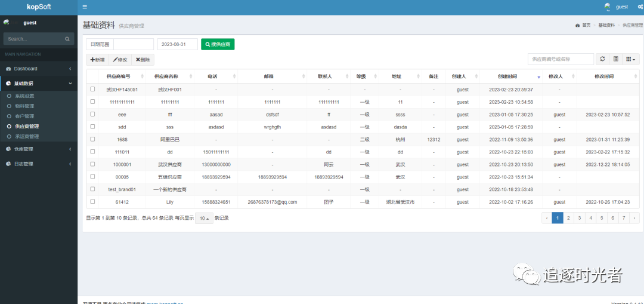This screenshot has width=644, height=304.
Task: Check the box for supplier 武汉HF145051
Action: click(92, 89)
